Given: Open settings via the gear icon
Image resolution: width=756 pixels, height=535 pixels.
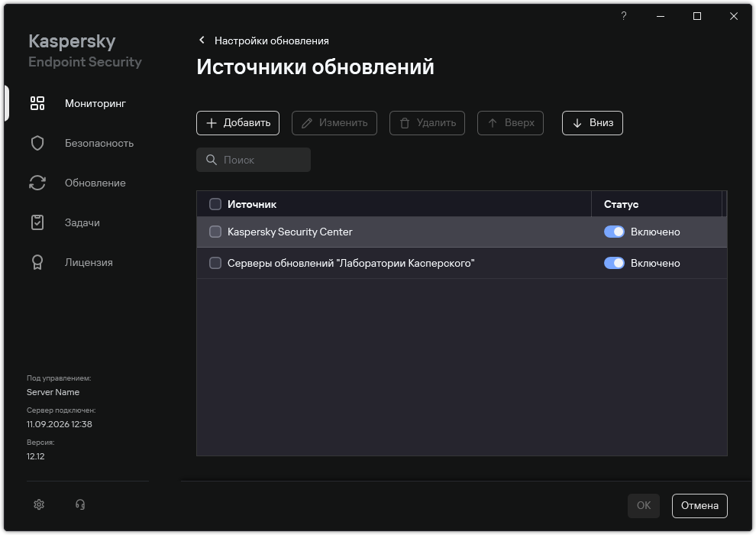Looking at the screenshot, I should [39, 504].
